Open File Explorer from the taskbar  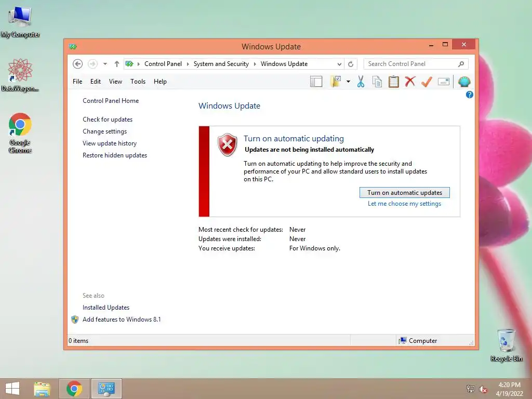point(42,389)
